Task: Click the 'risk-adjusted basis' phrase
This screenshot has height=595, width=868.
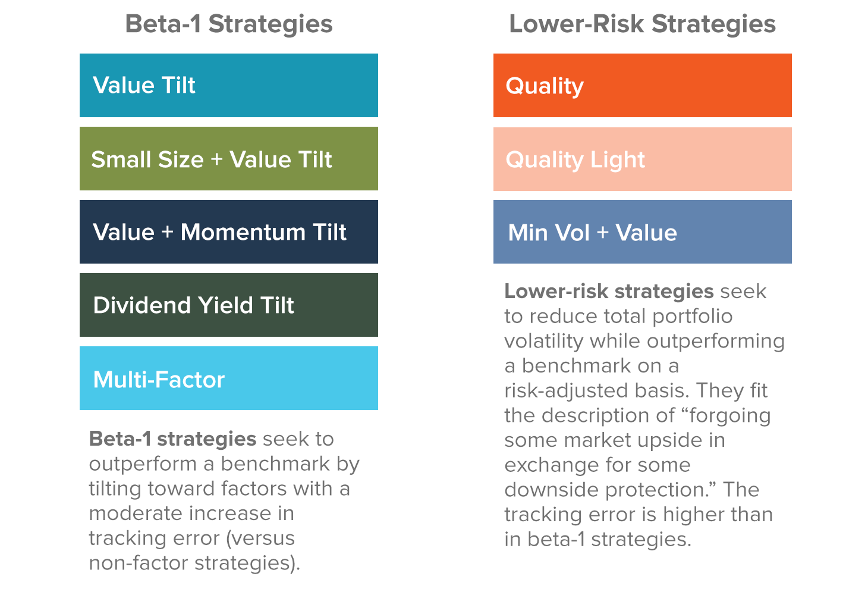Action: tap(597, 391)
